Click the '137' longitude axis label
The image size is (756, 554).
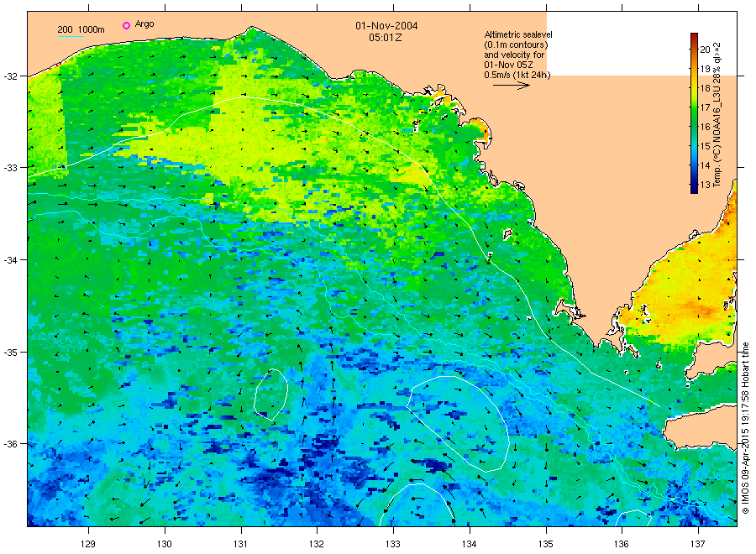tap(698, 544)
